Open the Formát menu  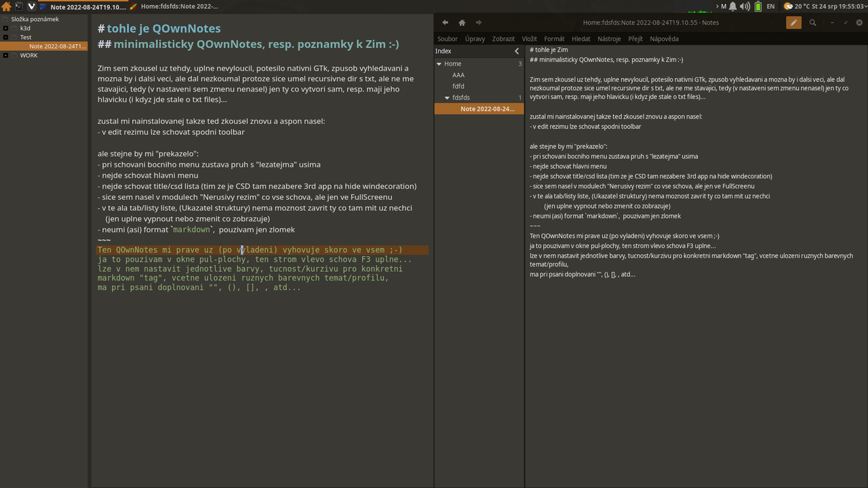point(554,39)
